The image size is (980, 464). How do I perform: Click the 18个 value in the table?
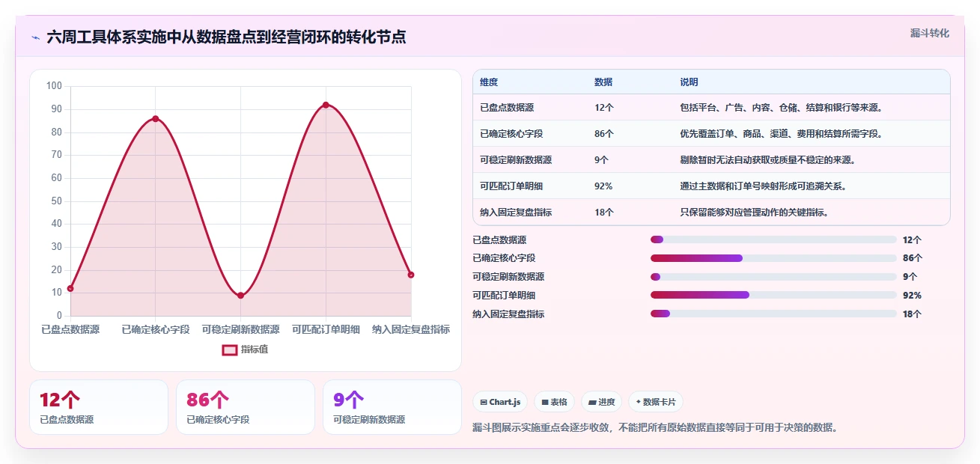pos(604,213)
